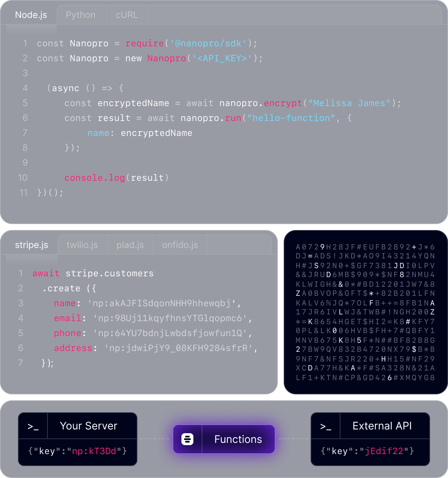Switch to the twilio.js tab
The width and height of the screenshot is (448, 478).
82,245
